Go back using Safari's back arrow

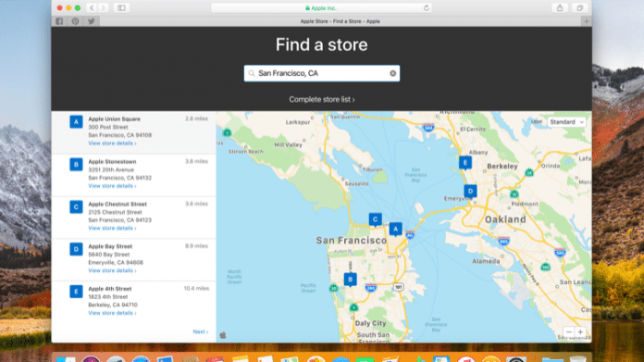92,7
